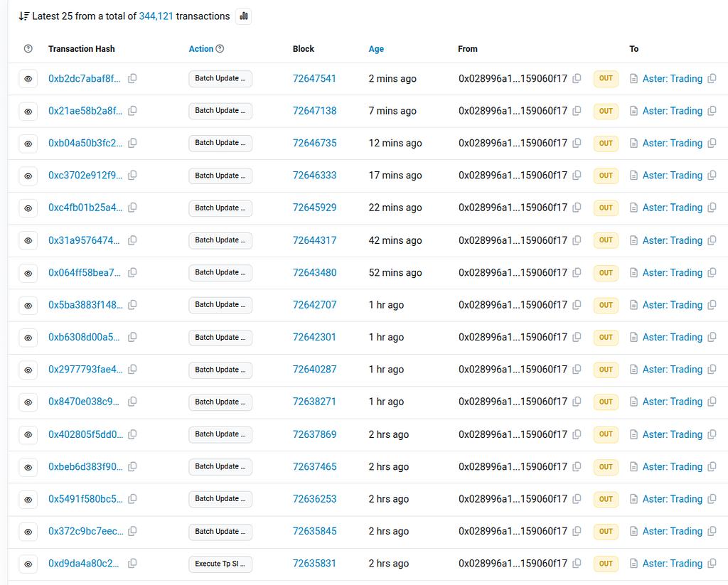Open transaction 0x064ff58bea7 details
Image resolution: width=728 pixels, height=585 pixels.
click(x=85, y=272)
